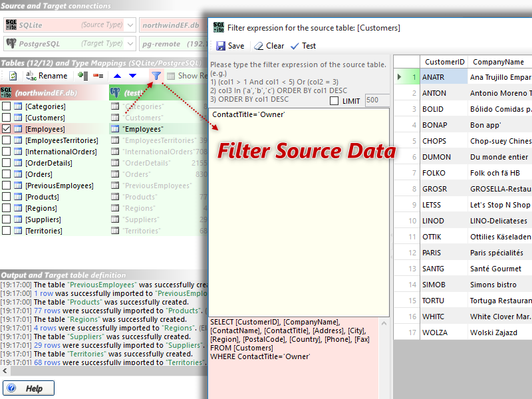Viewport: 532px width, 399px height.
Task: Click the "4 rows" link in output log
Action: [x=45, y=328]
